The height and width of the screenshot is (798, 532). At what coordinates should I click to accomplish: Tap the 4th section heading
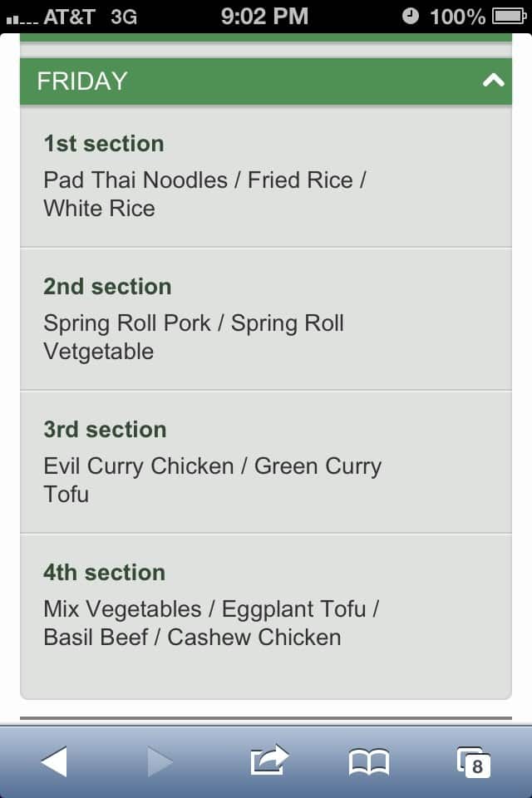coord(104,573)
